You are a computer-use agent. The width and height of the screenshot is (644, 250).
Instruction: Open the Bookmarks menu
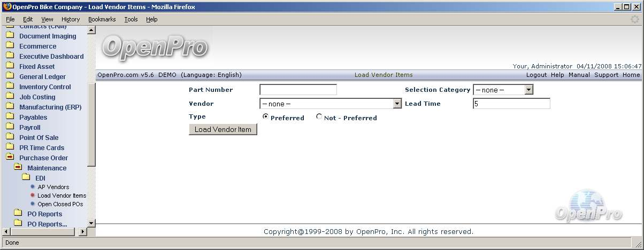click(x=102, y=19)
